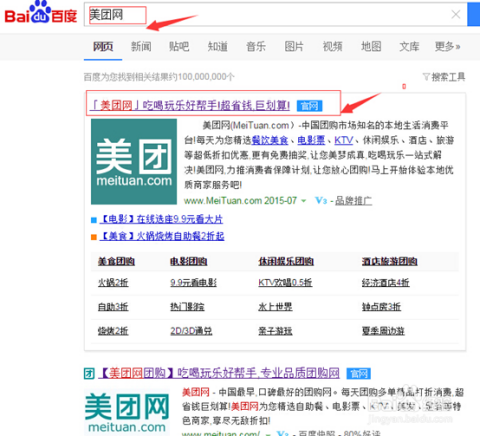Open the 9.9元看电影 link
The width and height of the screenshot is (480, 436).
pyautogui.click(x=193, y=283)
